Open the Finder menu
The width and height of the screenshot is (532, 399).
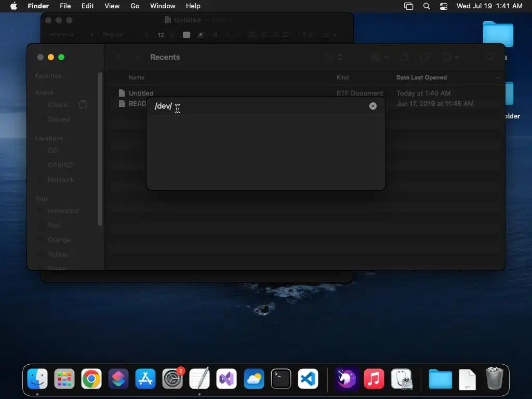[x=38, y=6]
